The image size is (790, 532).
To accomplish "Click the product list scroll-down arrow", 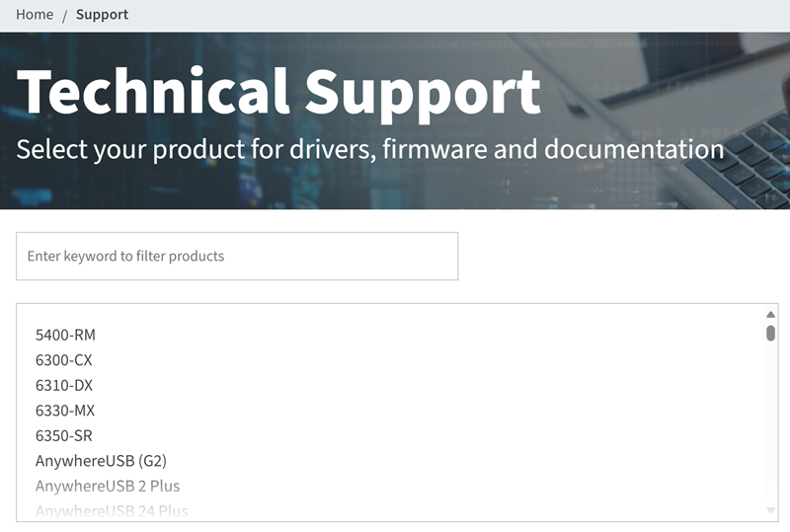I will coord(770,510).
